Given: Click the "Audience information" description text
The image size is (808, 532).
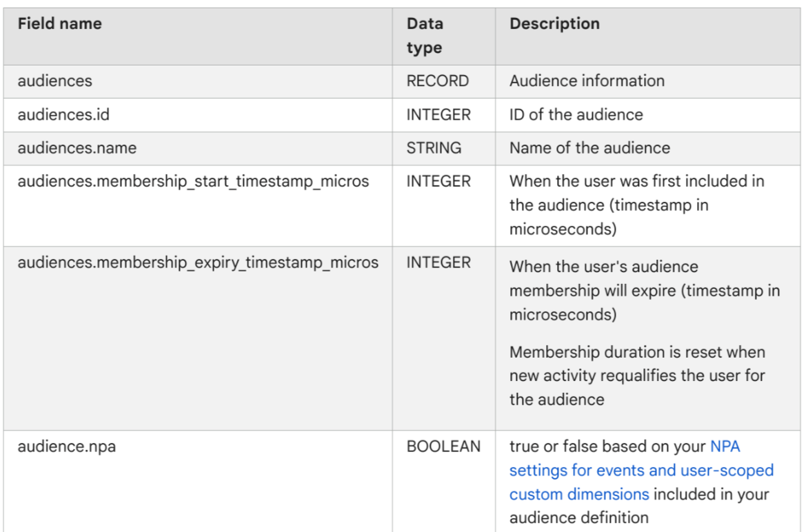Looking at the screenshot, I should [587, 81].
